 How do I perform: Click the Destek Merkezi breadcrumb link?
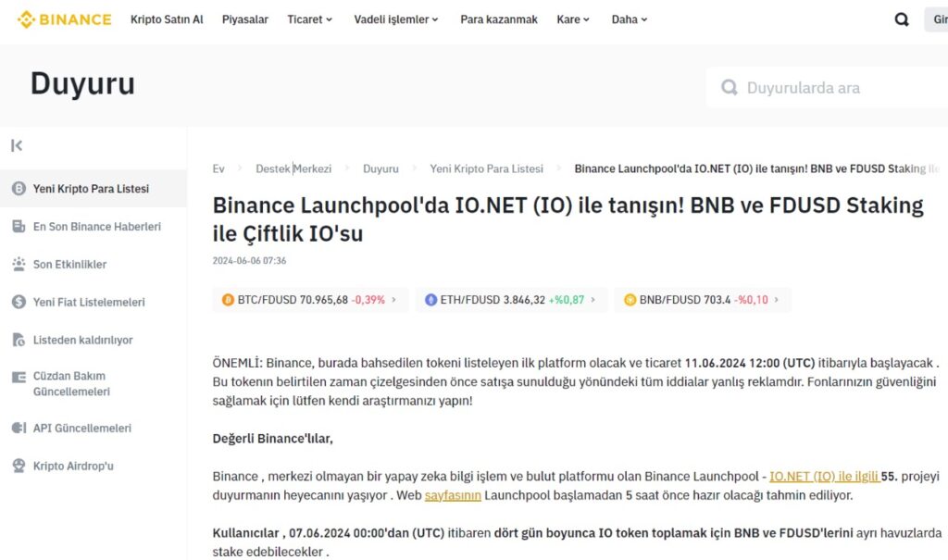point(293,168)
